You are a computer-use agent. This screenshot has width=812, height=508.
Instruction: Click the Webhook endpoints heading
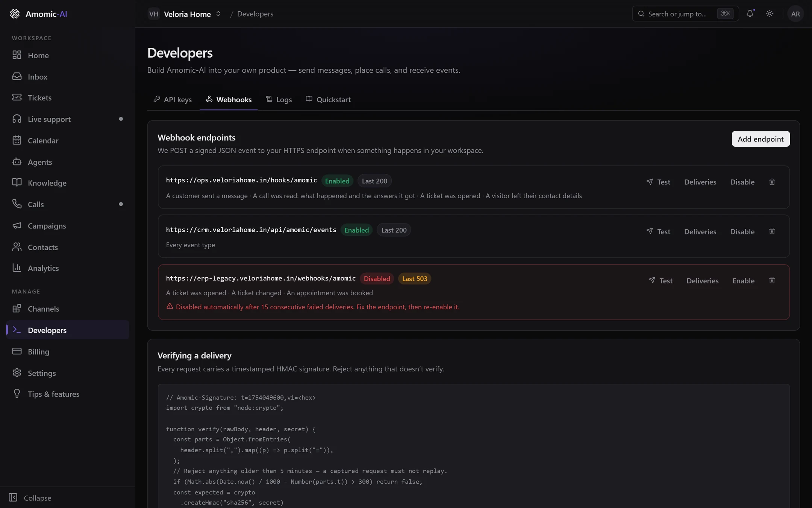(196, 138)
